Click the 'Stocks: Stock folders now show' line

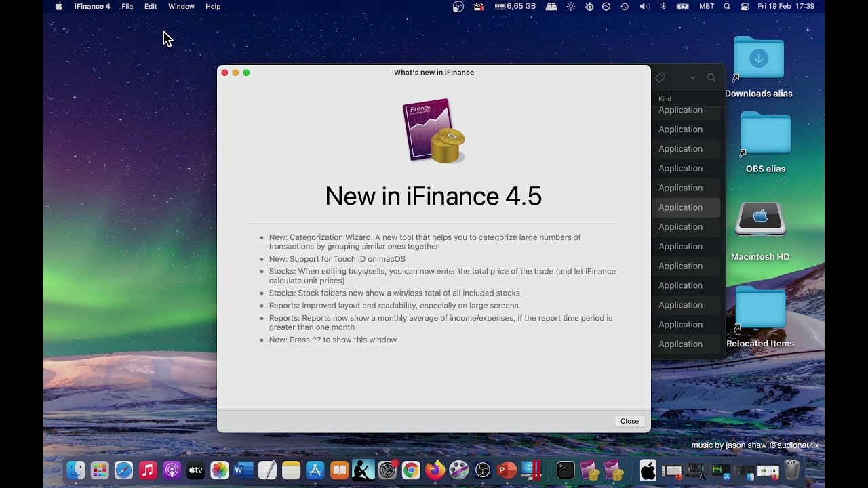click(394, 293)
